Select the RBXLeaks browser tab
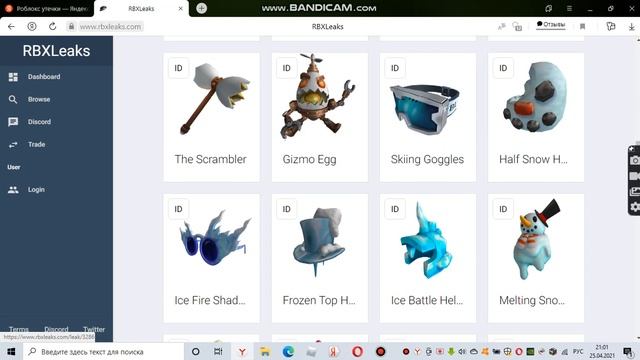This screenshot has height=360, width=640. tap(141, 8)
